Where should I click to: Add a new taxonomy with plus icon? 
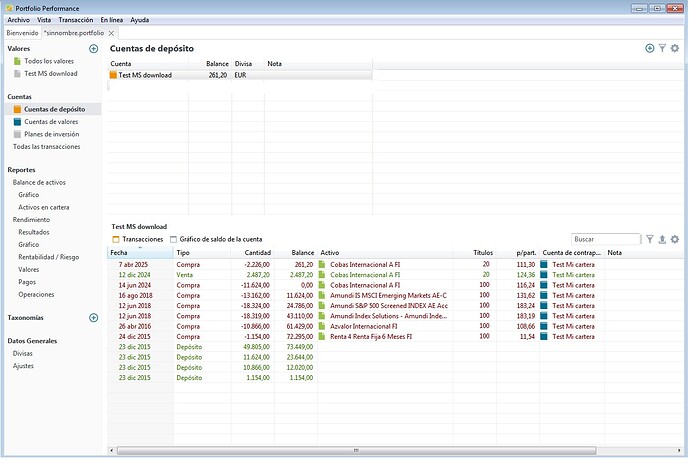coord(93,318)
